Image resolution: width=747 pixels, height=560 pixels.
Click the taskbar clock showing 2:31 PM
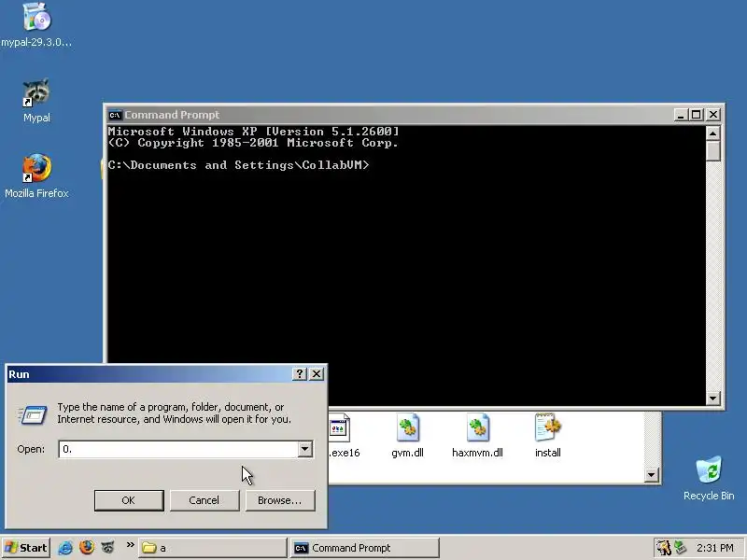714,548
